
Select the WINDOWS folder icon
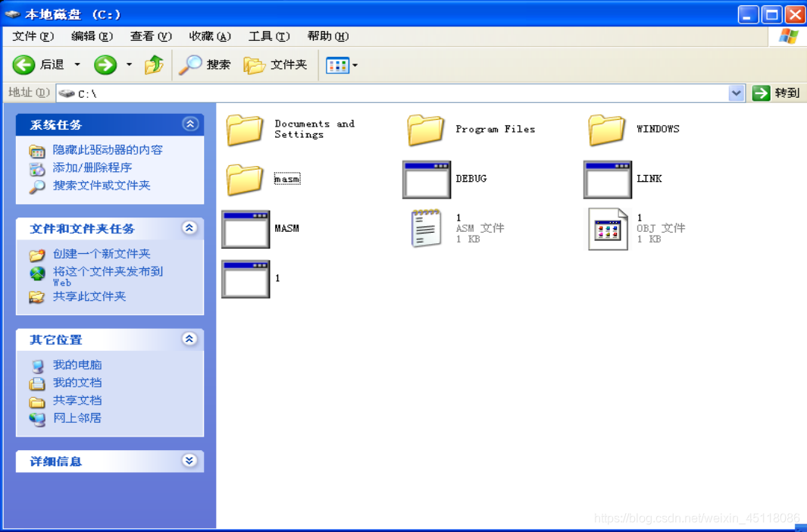(607, 130)
